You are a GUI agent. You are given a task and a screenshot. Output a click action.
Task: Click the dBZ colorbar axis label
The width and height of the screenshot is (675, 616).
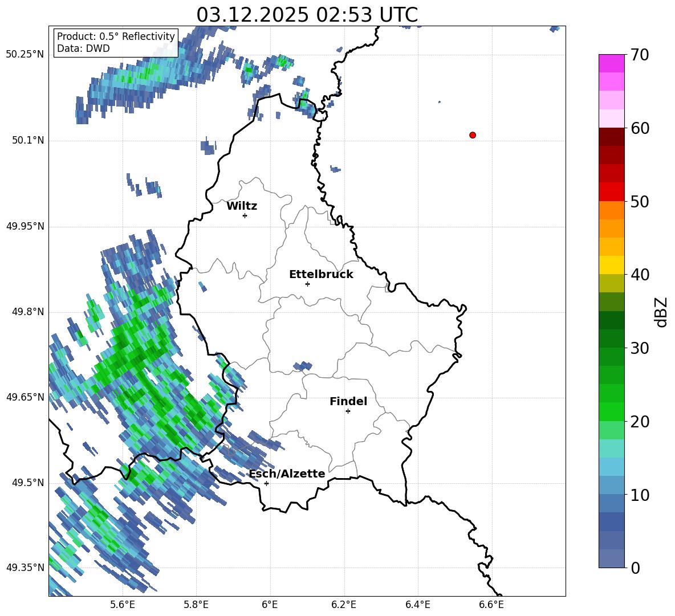click(662, 312)
